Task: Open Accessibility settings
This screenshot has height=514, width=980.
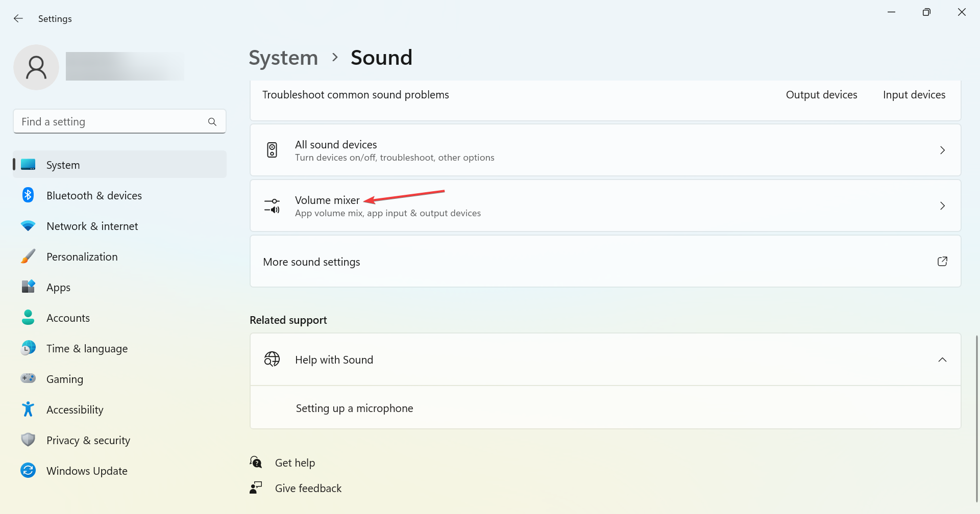Action: point(119,409)
